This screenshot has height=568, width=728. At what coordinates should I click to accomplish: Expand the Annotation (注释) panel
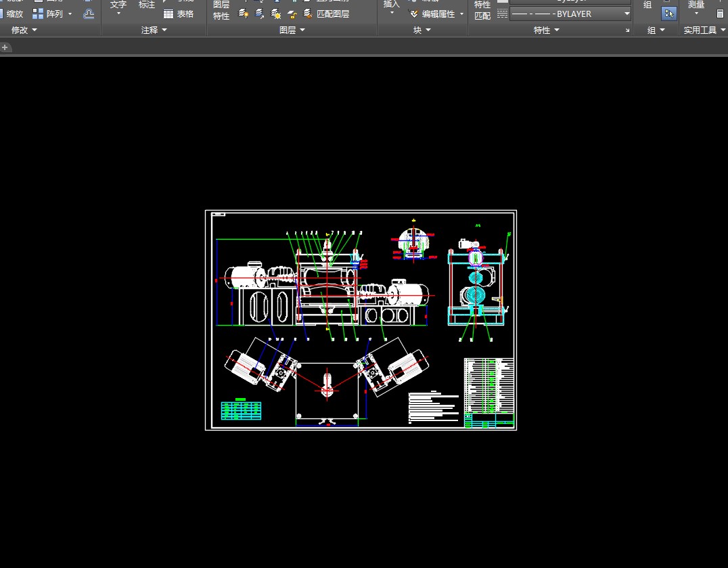154,30
